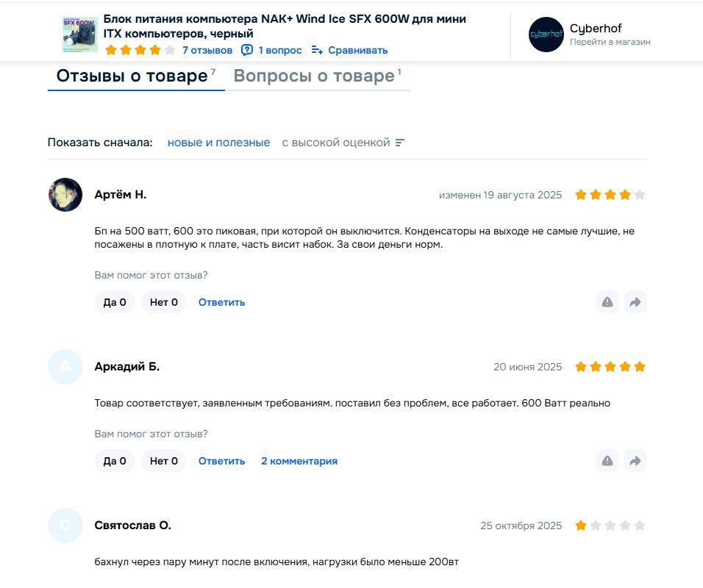Expand 2 комментария under Аркадий's review
This screenshot has height=588, width=703.
point(299,461)
